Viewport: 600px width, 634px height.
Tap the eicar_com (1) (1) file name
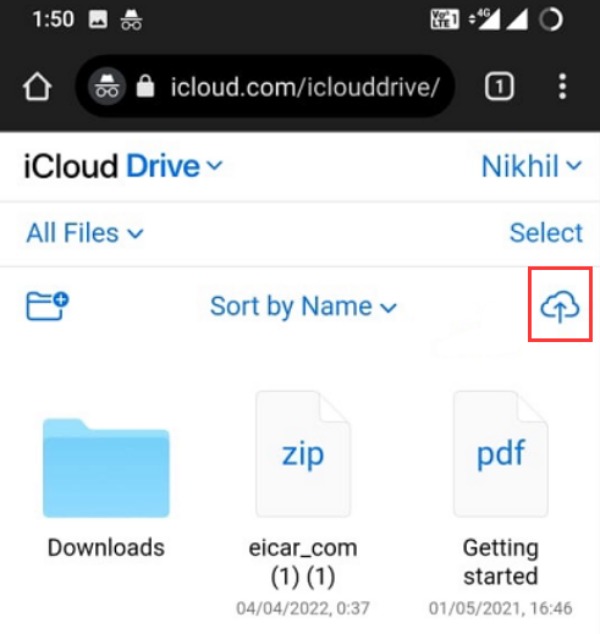pos(303,562)
